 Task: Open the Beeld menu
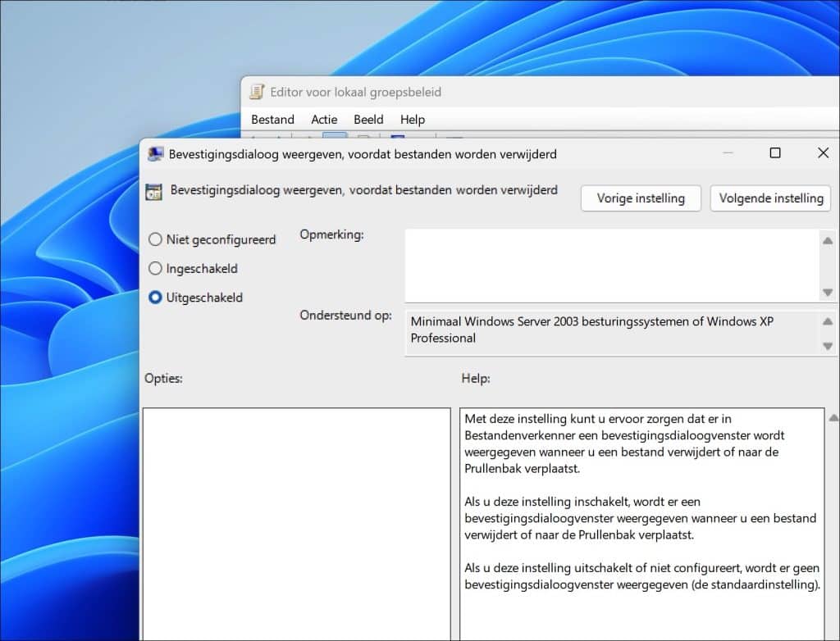coord(367,120)
